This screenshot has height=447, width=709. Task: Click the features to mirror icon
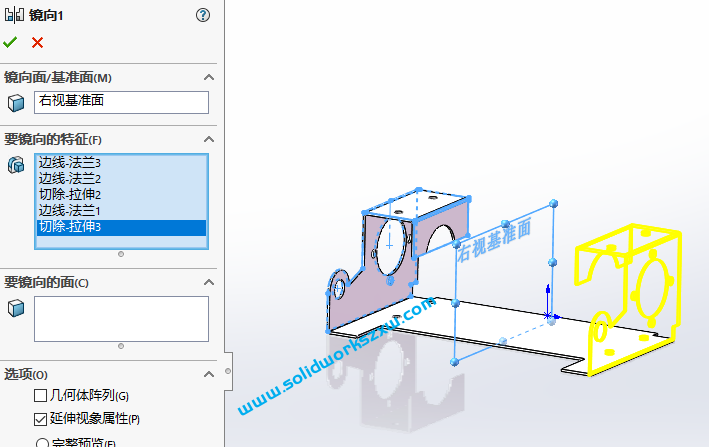tap(16, 165)
